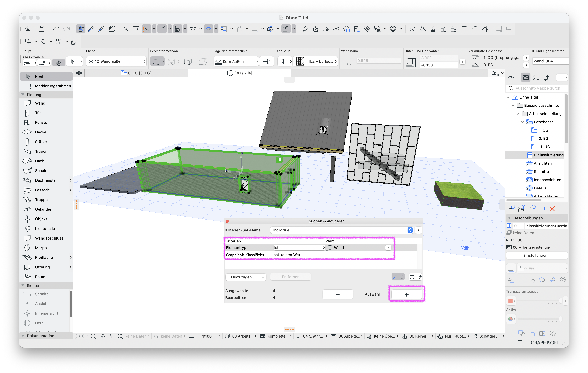The width and height of the screenshot is (588, 373).
Task: Click the -0,150 bottom offset field
Action: [439, 65]
